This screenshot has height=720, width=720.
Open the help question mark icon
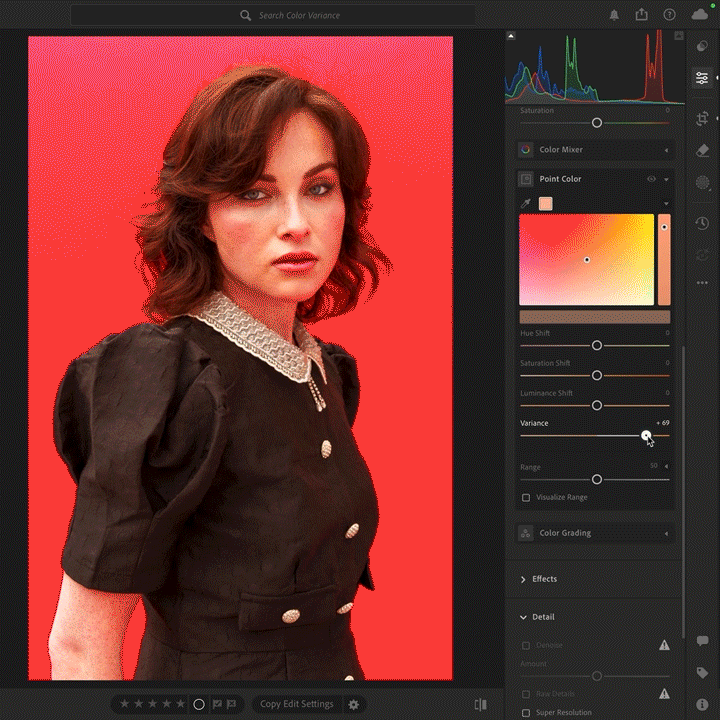[x=669, y=15]
